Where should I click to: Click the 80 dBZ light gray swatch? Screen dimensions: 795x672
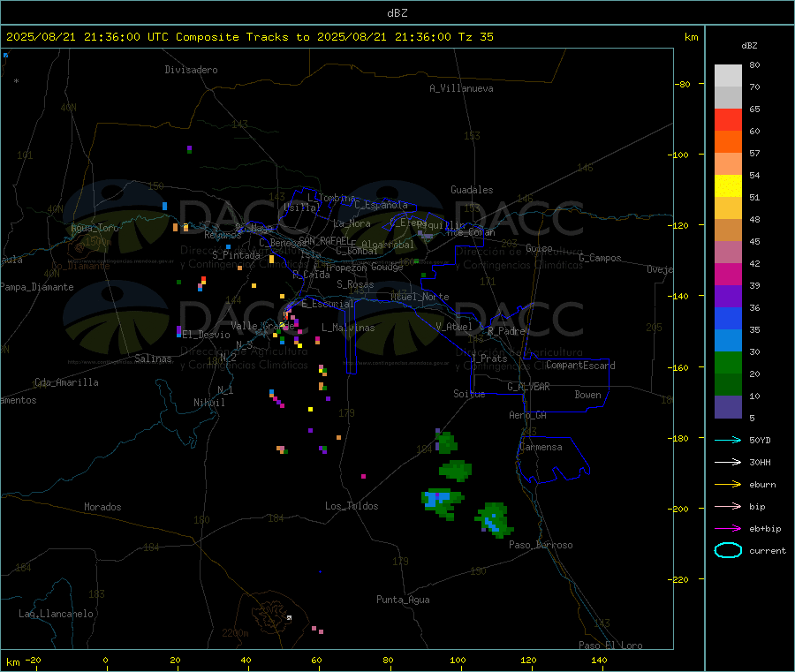[728, 76]
